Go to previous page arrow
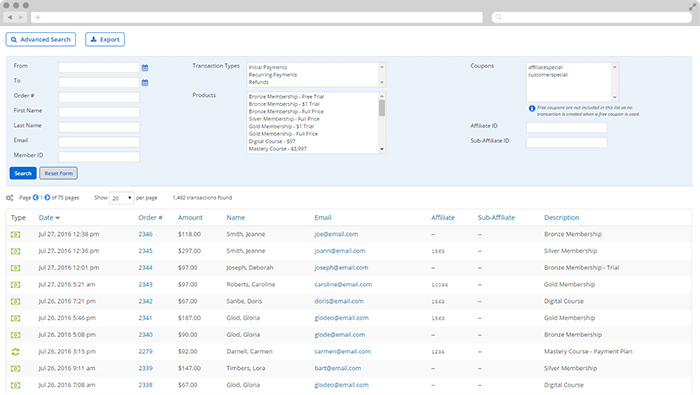Viewport: 700px width, 395px height. pyautogui.click(x=36, y=197)
